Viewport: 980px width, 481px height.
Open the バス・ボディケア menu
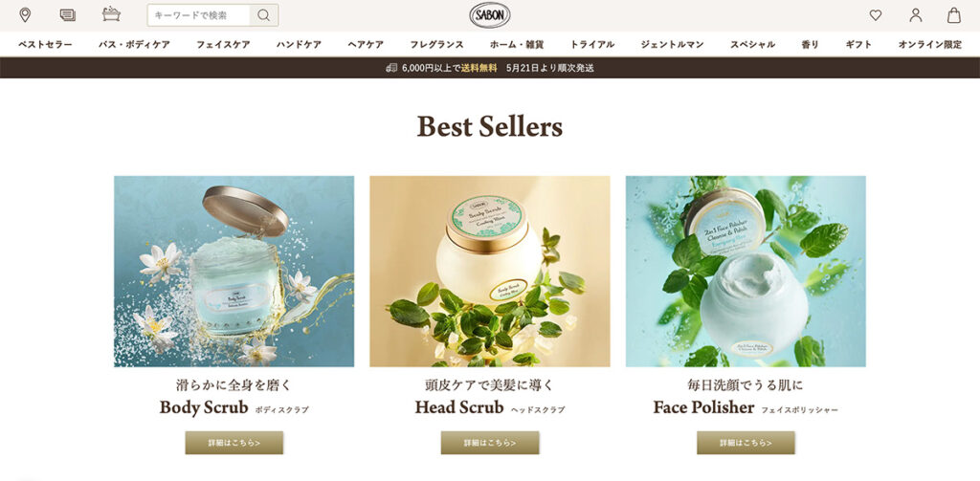click(134, 44)
